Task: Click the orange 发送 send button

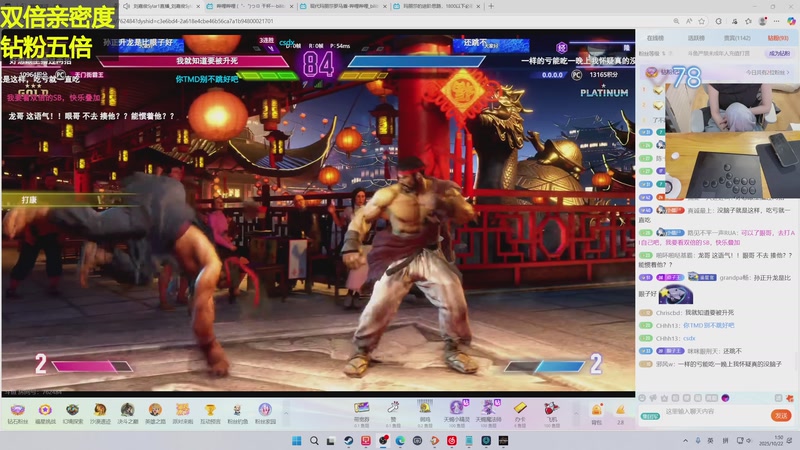Action: 781,416
